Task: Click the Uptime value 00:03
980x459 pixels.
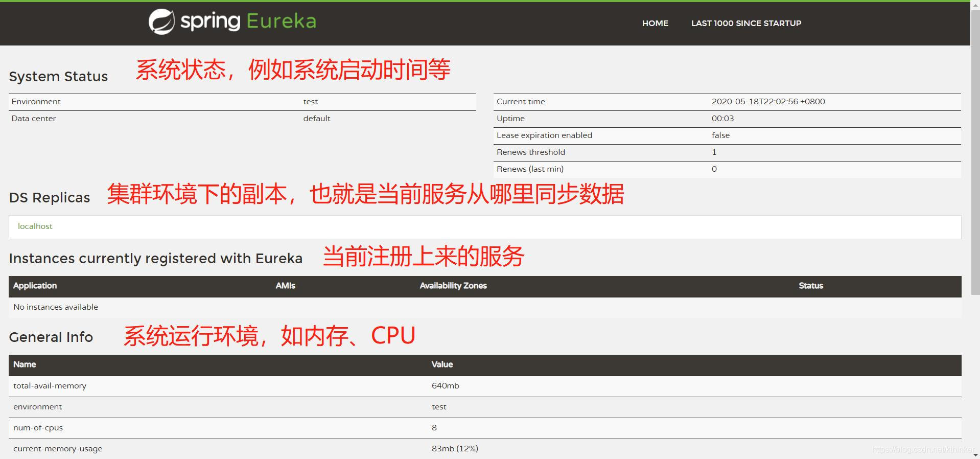Action: (x=722, y=118)
